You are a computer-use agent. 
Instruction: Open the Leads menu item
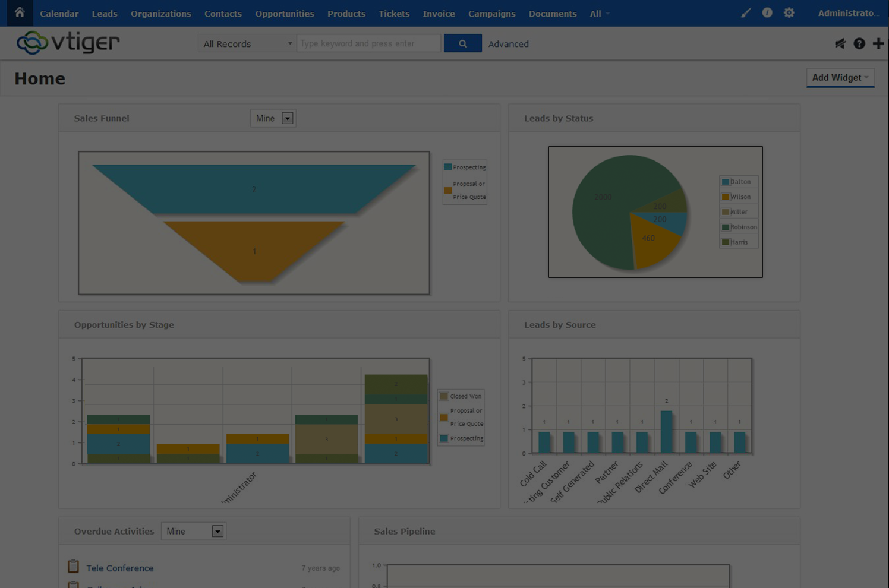[x=105, y=14]
